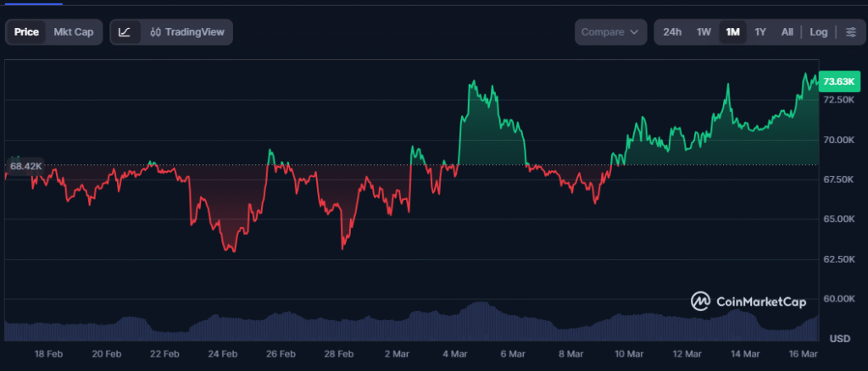Click the green 73.63K current price tag
The height and width of the screenshot is (371, 868).
[838, 81]
